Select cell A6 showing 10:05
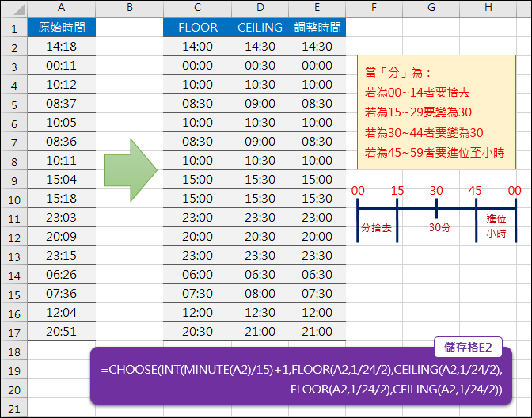Screen dimensions: 532x418 pyautogui.click(x=62, y=123)
